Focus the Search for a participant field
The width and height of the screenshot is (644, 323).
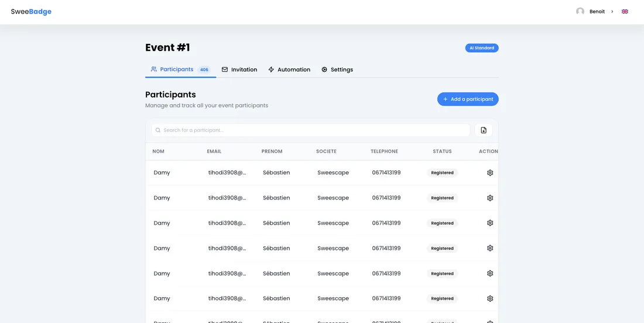pos(310,130)
